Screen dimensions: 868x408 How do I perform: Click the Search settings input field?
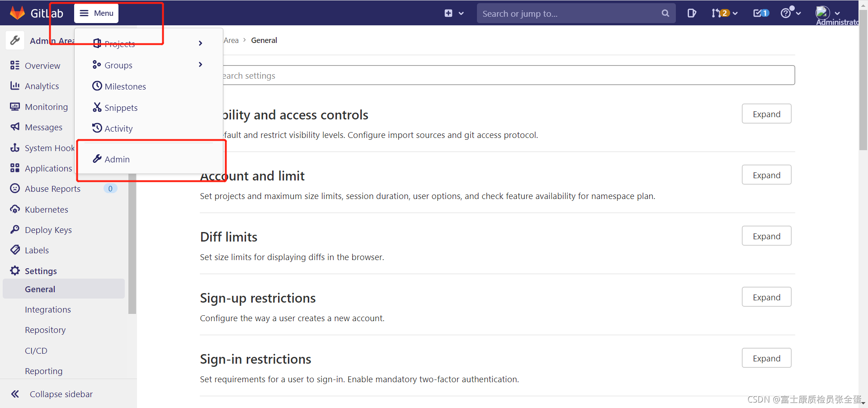click(497, 75)
